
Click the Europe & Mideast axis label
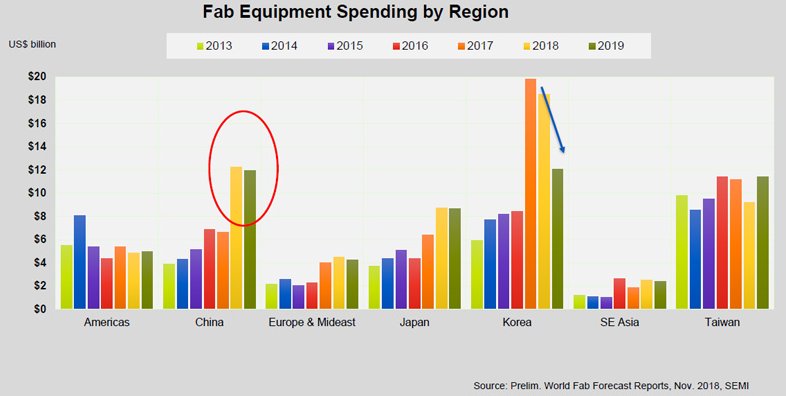[312, 322]
